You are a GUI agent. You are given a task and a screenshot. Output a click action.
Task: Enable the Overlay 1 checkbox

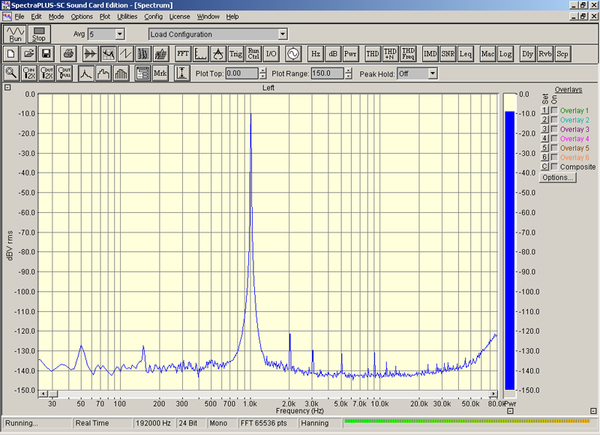click(554, 110)
